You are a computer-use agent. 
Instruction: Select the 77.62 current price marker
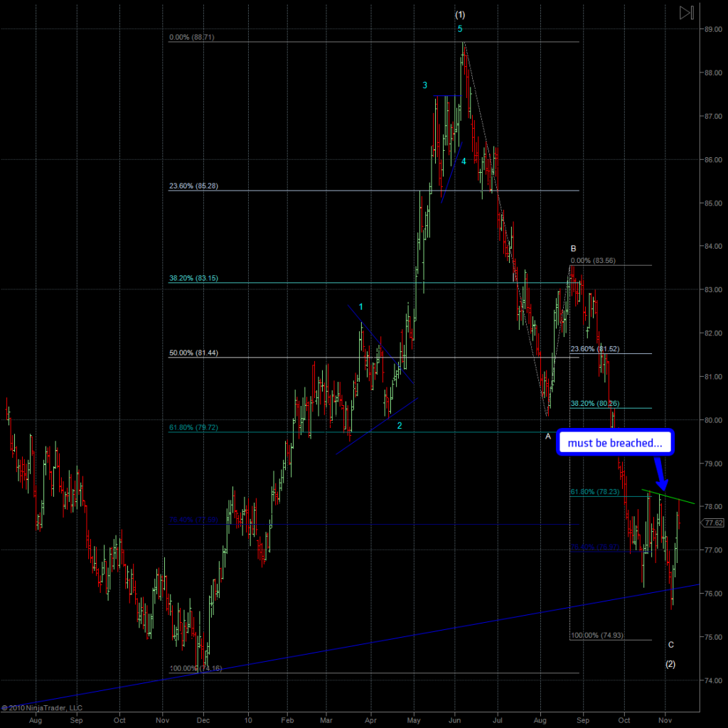click(712, 523)
